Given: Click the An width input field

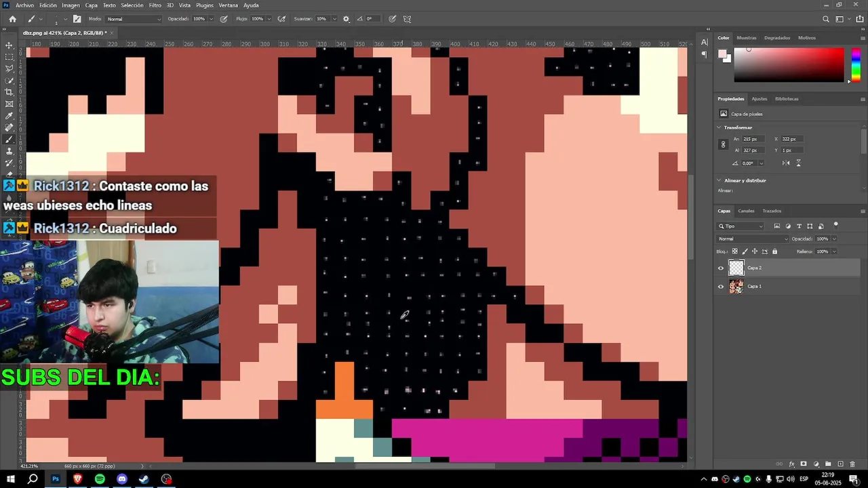Looking at the screenshot, I should (753, 139).
